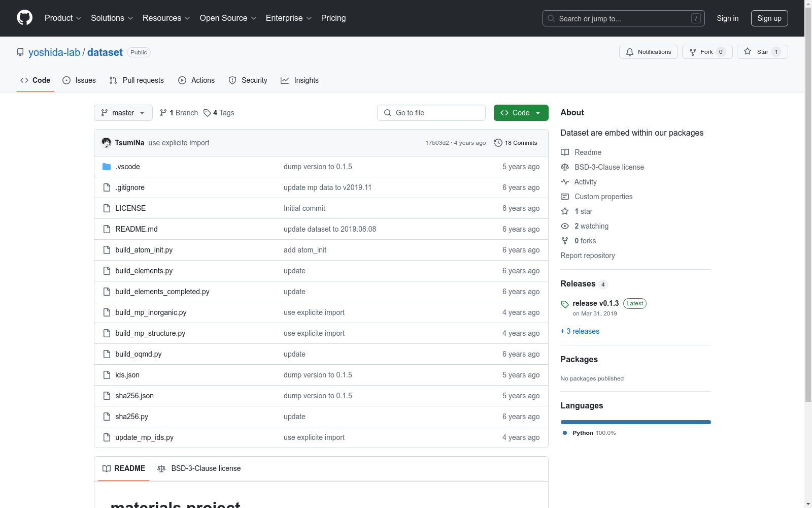
Task: Open the GitHub homepage logo
Action: (x=24, y=18)
